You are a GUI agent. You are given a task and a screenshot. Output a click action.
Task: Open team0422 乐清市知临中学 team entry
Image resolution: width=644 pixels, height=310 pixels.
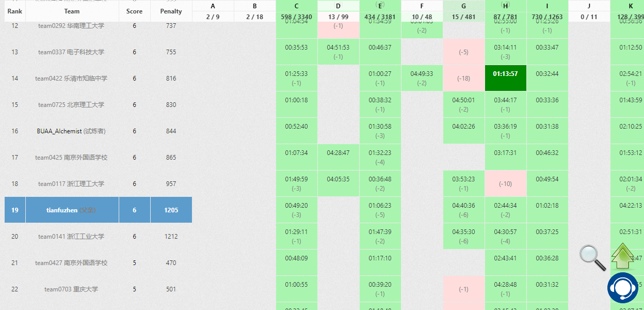click(71, 79)
